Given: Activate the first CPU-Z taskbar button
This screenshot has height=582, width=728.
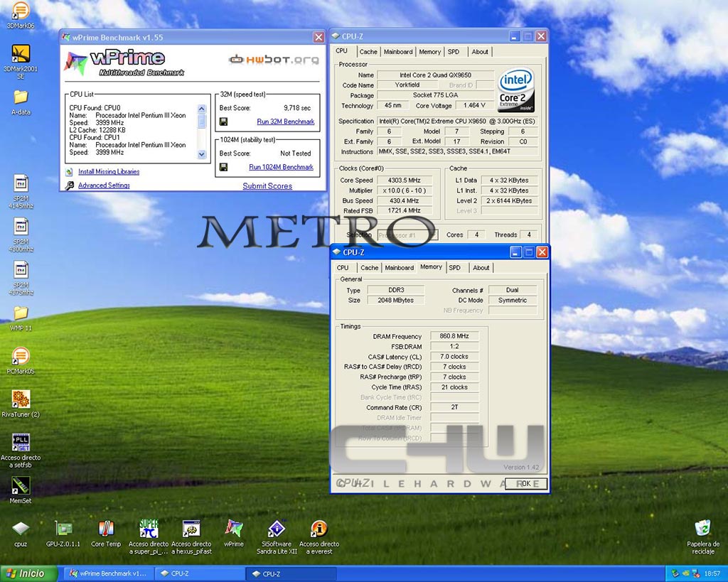Looking at the screenshot, I should click(x=200, y=573).
